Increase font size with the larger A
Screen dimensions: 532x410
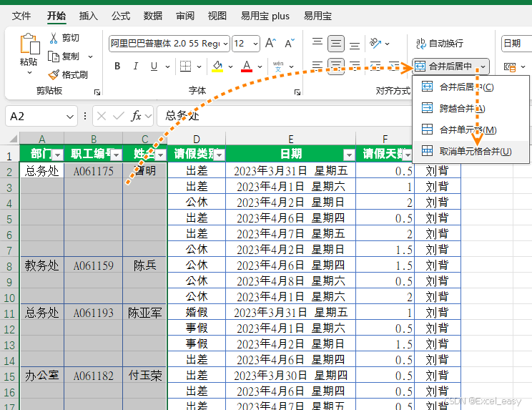270,43
